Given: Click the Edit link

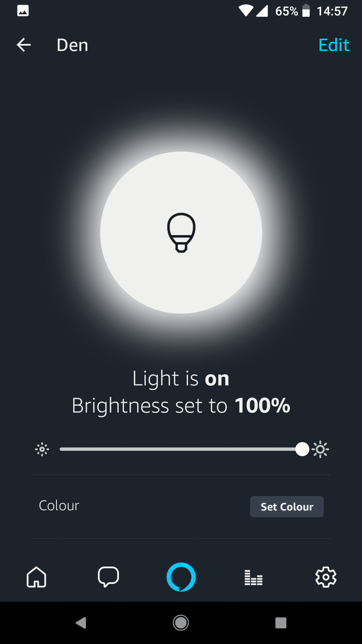Looking at the screenshot, I should pyautogui.click(x=334, y=45).
